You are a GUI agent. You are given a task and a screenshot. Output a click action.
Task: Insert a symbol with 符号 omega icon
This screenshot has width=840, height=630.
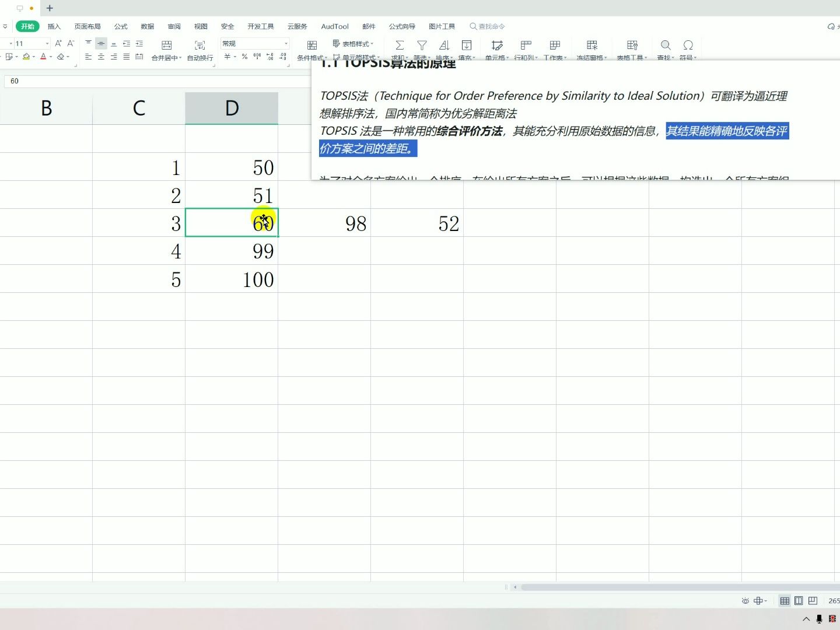(688, 45)
